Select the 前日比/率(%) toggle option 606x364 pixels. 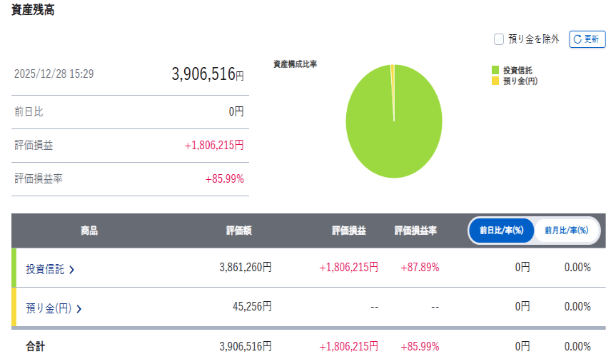coord(502,231)
